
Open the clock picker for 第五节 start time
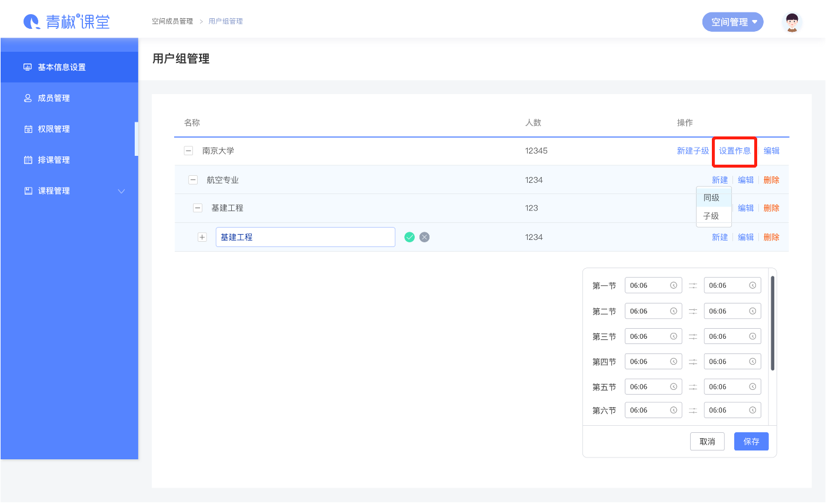(674, 387)
